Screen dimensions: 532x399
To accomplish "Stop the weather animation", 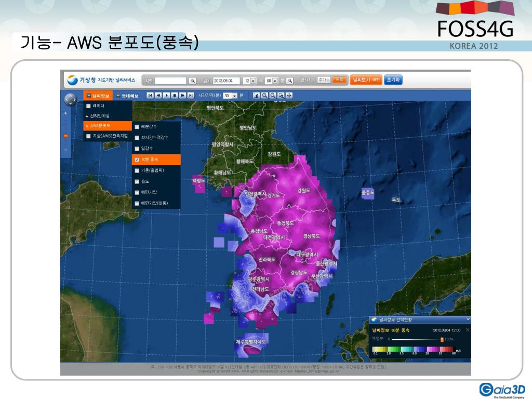I will [x=175, y=96].
